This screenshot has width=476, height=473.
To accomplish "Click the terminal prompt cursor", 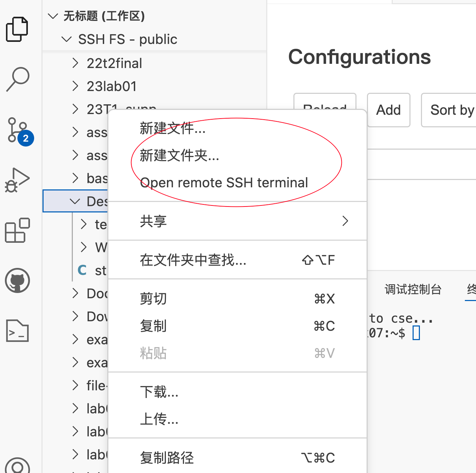I will click(416, 333).
